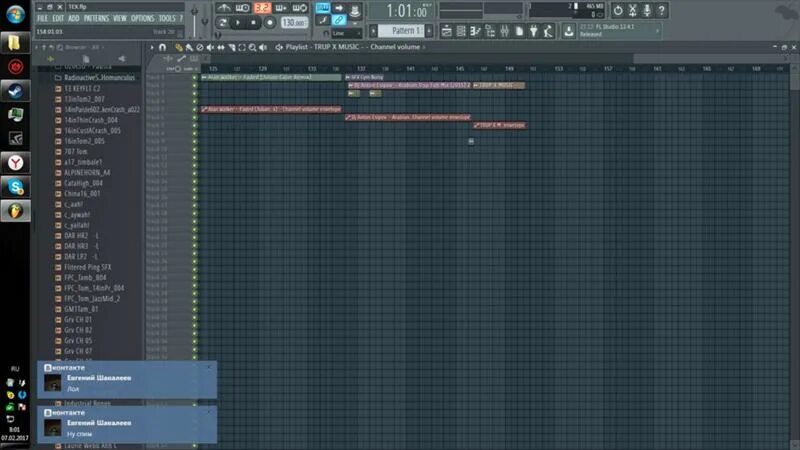Click the help question mark icon top-right
This screenshot has height=450, width=800.
pos(661,10)
